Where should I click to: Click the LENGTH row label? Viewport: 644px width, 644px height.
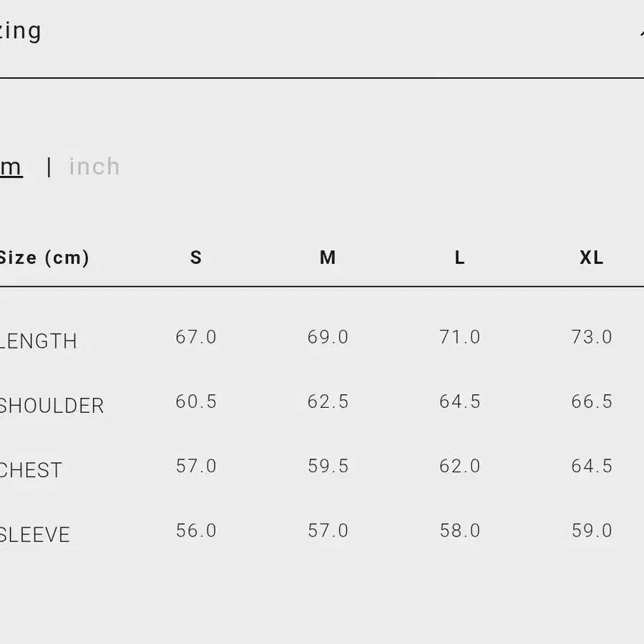tap(38, 341)
